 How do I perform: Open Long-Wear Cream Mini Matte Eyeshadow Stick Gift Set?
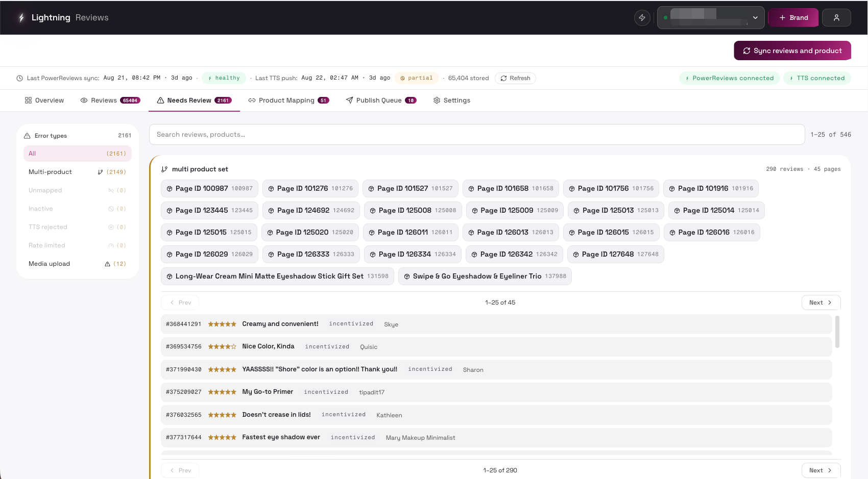click(x=277, y=276)
